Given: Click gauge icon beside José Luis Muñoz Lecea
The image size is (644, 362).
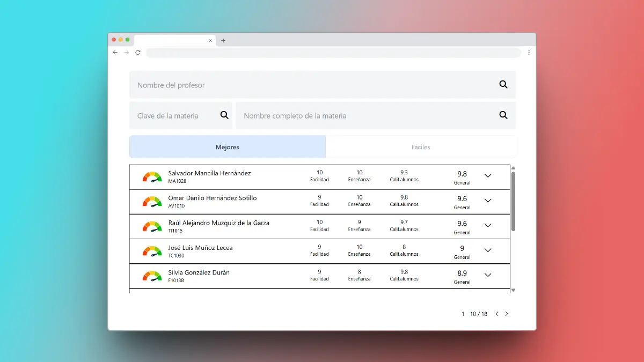Looking at the screenshot, I should [x=152, y=251].
